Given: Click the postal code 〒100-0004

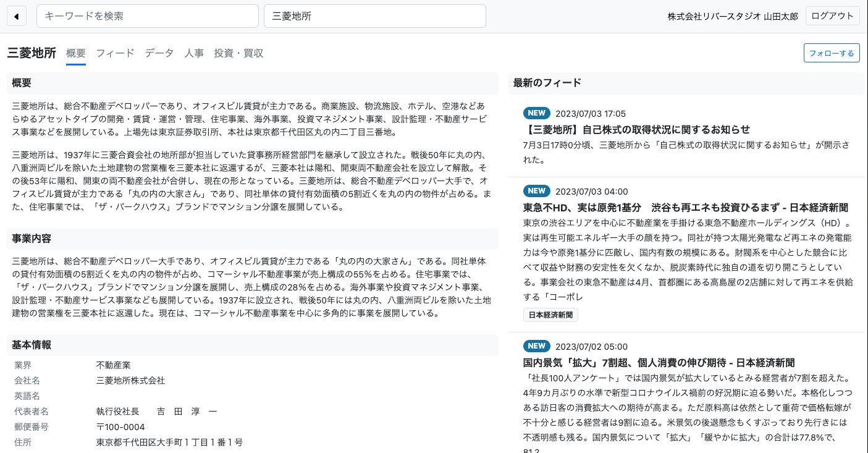Looking at the screenshot, I should click(x=120, y=427).
